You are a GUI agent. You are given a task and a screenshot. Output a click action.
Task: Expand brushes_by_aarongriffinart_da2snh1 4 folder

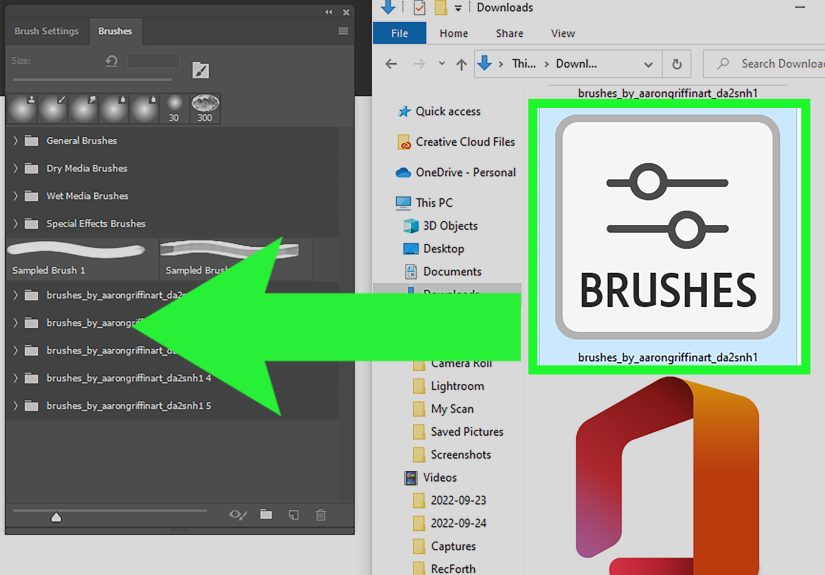tap(15, 378)
